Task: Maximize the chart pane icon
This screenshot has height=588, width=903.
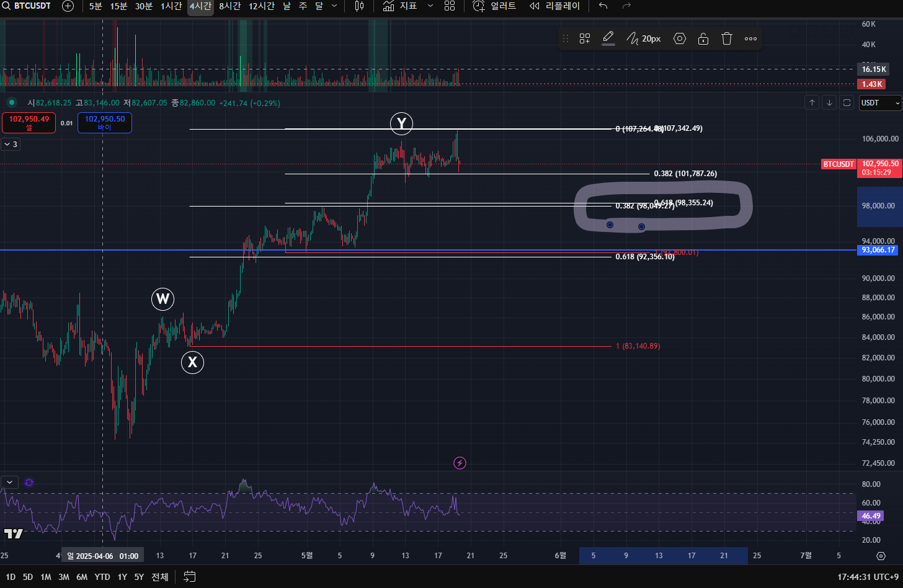Action: coord(847,103)
